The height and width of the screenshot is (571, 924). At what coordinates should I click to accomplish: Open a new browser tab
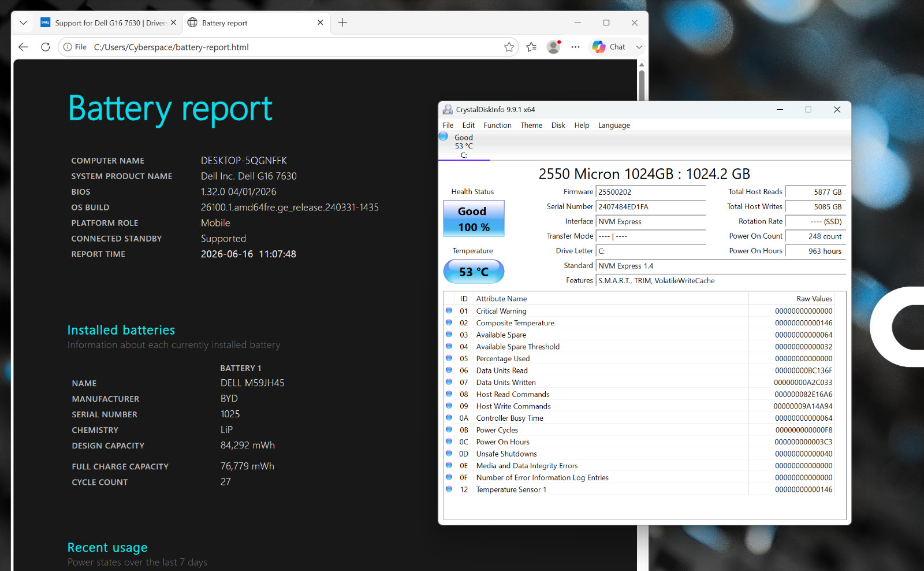point(342,23)
